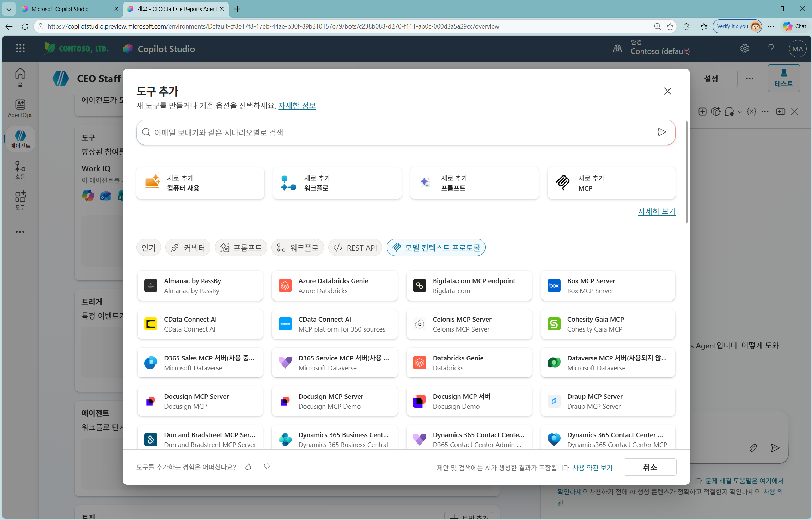
Task: Choose Almanac by PassBy MCP tool
Action: (200, 286)
